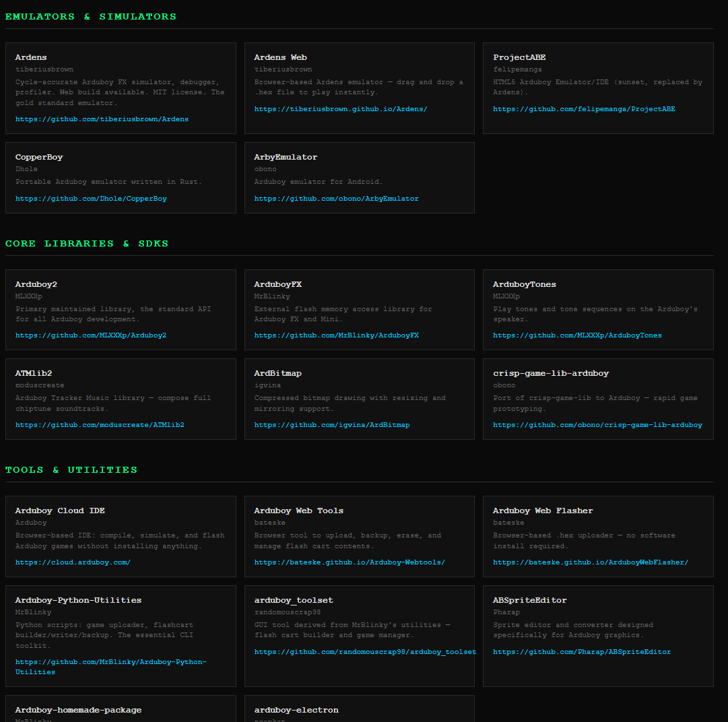The width and height of the screenshot is (728, 722).
Task: Open the Pharap/ABSpriteEditor GitHub link
Action: click(581, 652)
